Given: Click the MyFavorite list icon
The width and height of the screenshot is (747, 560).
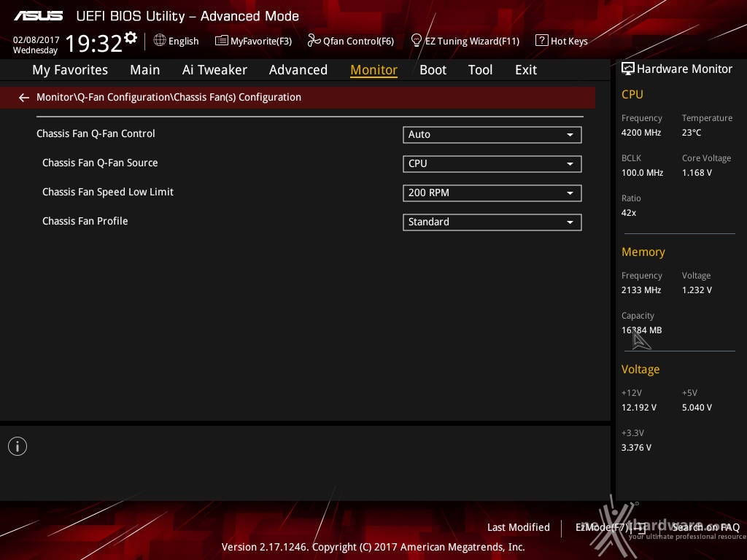Looking at the screenshot, I should 222,41.
